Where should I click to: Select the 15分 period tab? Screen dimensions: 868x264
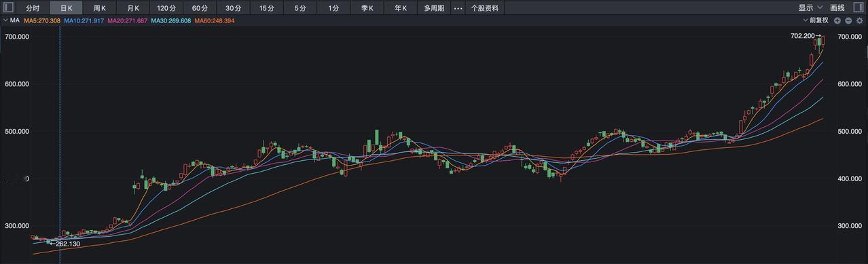pos(267,8)
